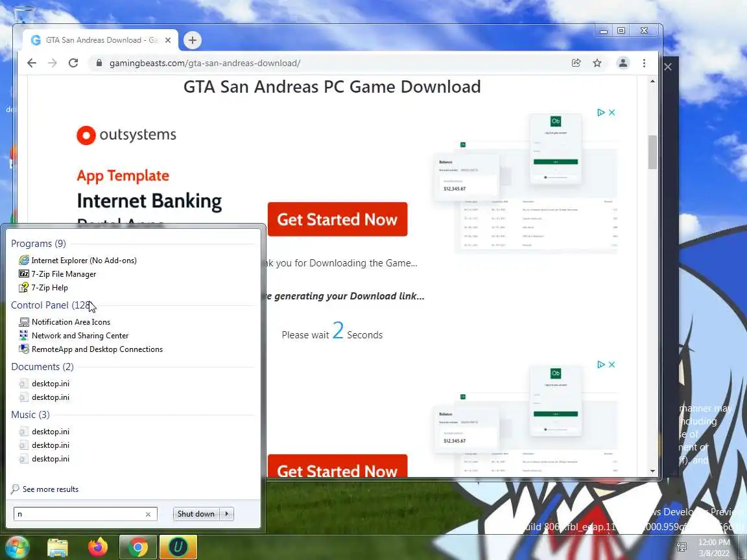Click the Chrome back arrow
Image resolution: width=747 pixels, height=560 pixels.
(31, 63)
